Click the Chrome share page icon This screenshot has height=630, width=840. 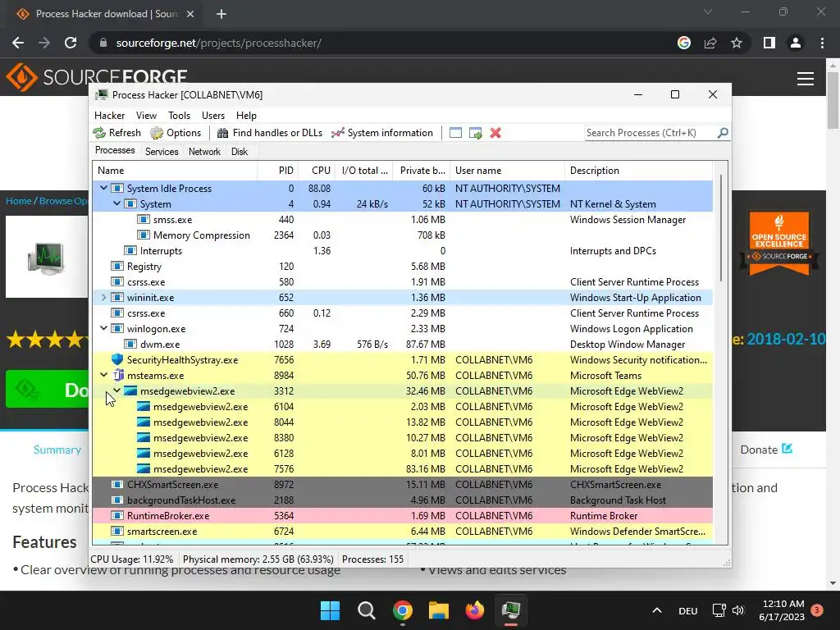(x=710, y=43)
